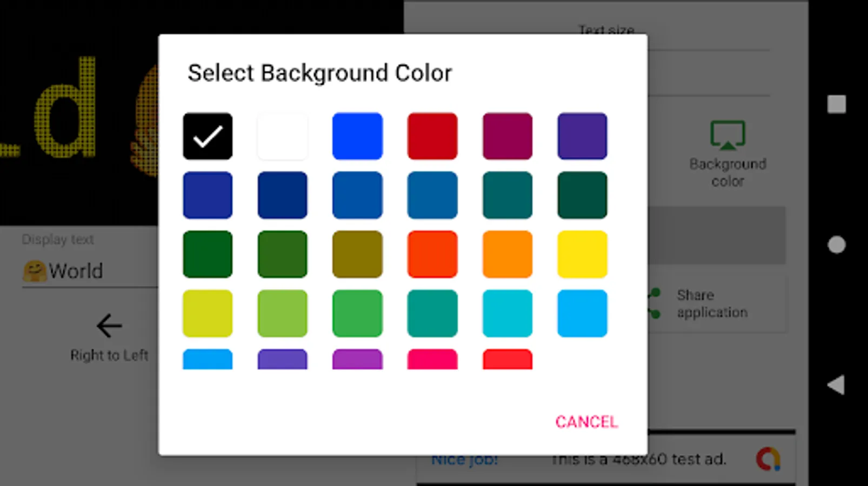Screen dimensions: 868x486
Task: Click the currently checked black color
Action: click(x=208, y=136)
